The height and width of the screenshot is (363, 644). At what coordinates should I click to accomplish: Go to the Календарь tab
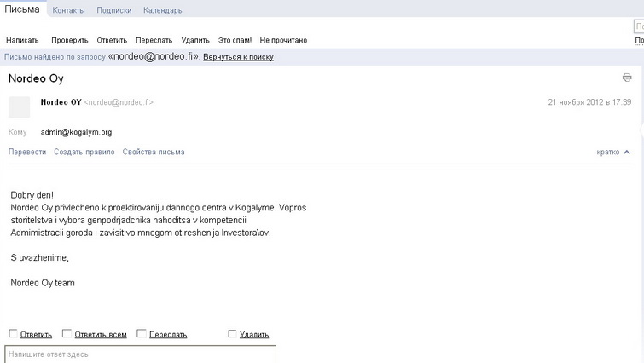pos(162,10)
